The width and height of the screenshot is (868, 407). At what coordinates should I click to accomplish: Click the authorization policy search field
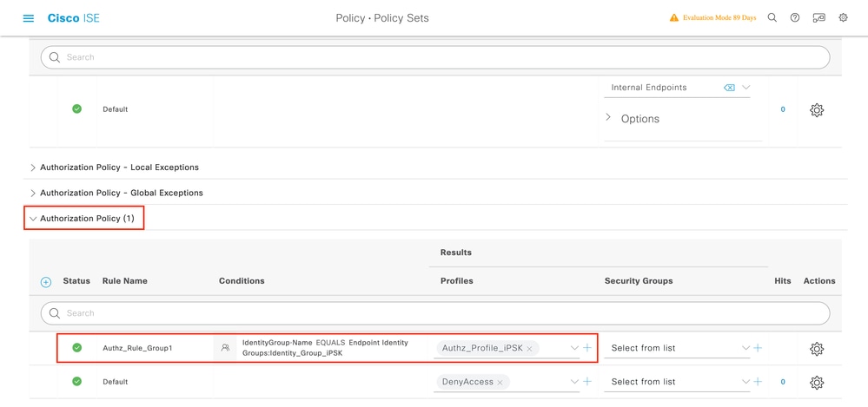(434, 313)
